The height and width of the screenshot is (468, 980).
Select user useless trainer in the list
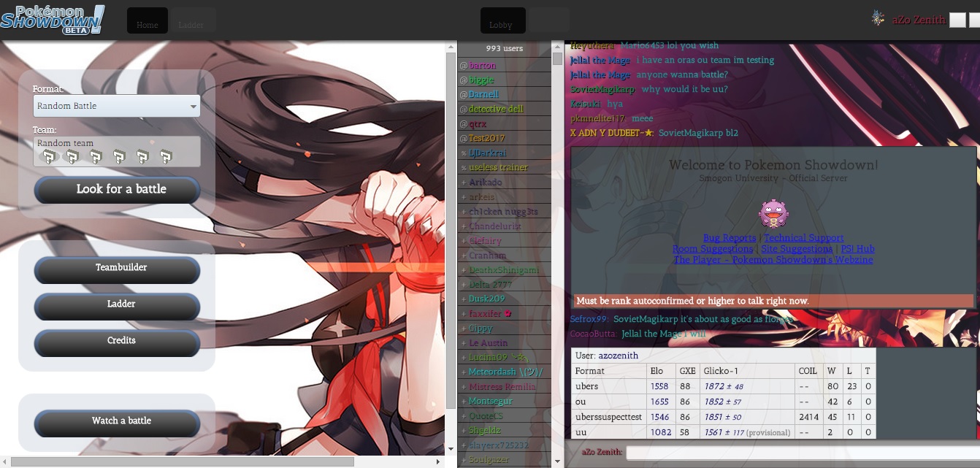pos(505,168)
